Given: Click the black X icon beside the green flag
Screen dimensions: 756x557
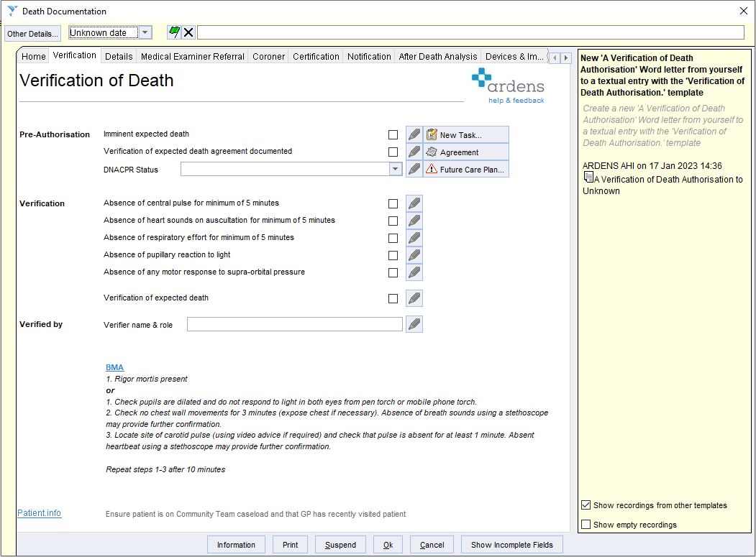Looking at the screenshot, I should [x=188, y=32].
